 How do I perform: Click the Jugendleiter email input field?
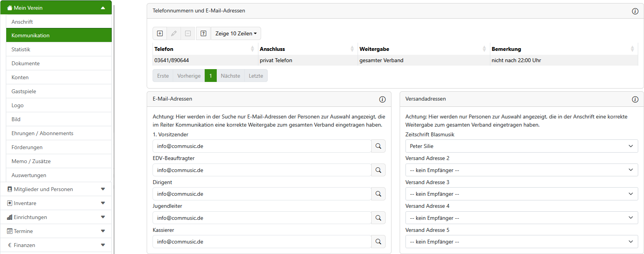pos(261,218)
